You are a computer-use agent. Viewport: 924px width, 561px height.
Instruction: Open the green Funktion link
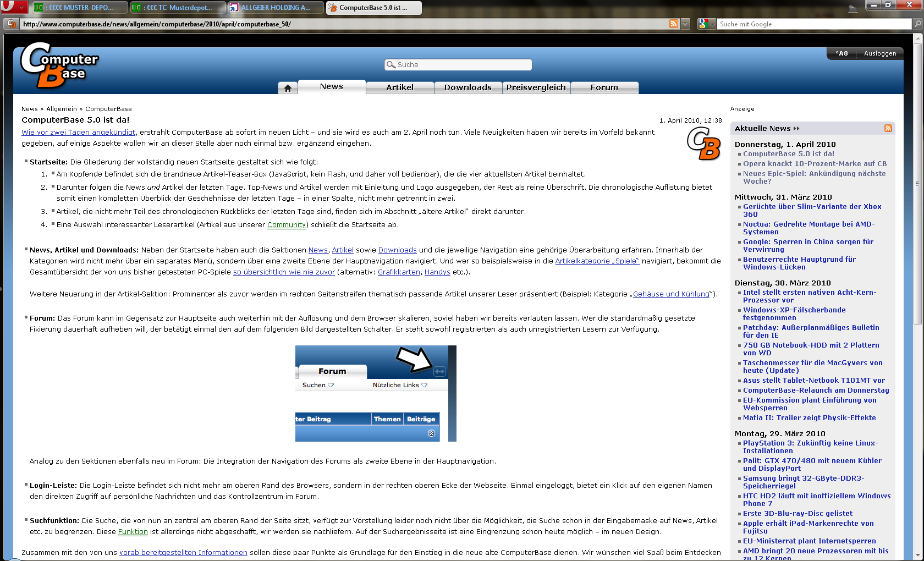133,532
